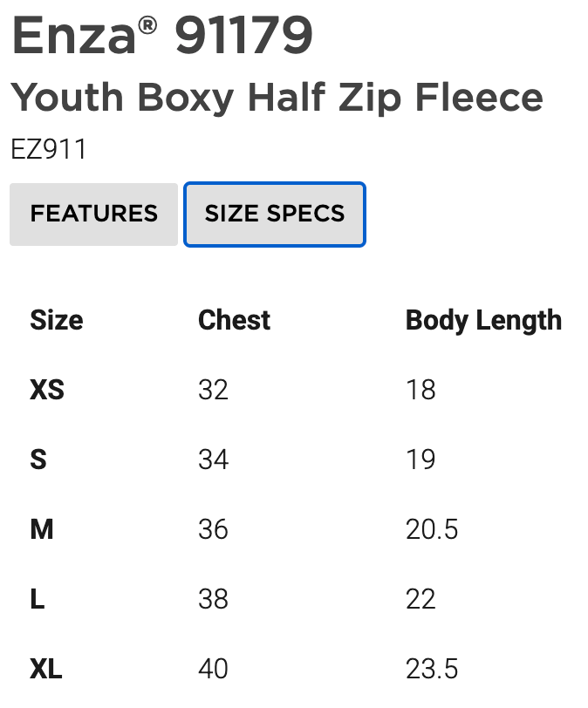This screenshot has width=588, height=708.
Task: Select the M size row label
Action: [42, 529]
